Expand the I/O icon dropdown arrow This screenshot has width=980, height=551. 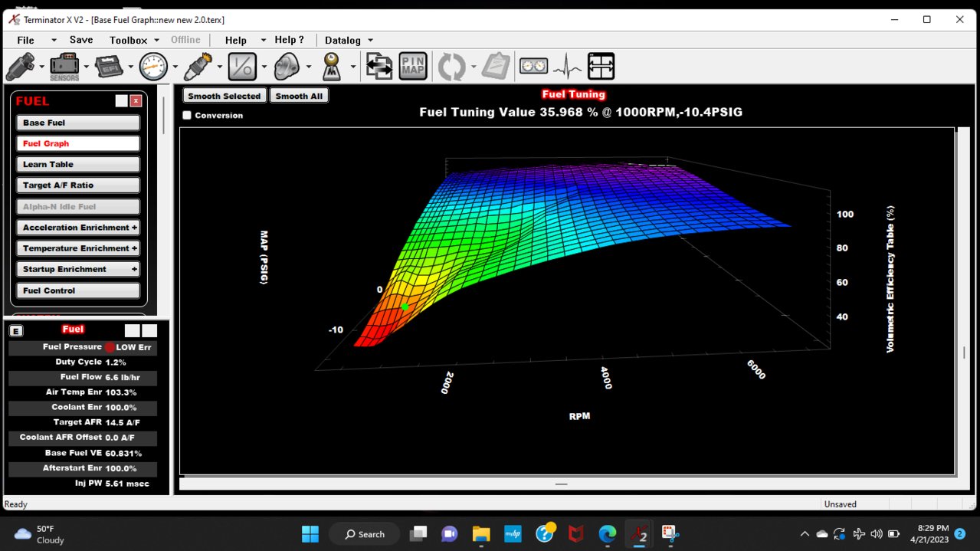pyautogui.click(x=264, y=67)
